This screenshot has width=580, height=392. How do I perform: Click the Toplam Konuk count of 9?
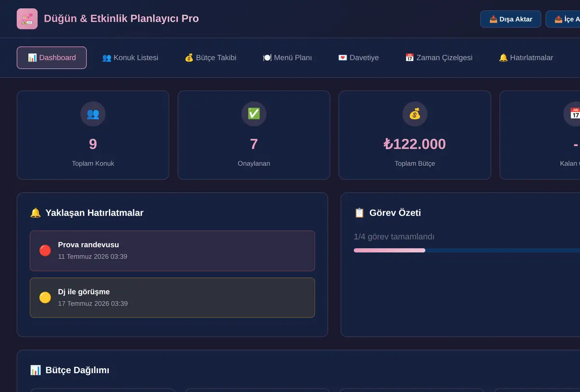tap(93, 144)
